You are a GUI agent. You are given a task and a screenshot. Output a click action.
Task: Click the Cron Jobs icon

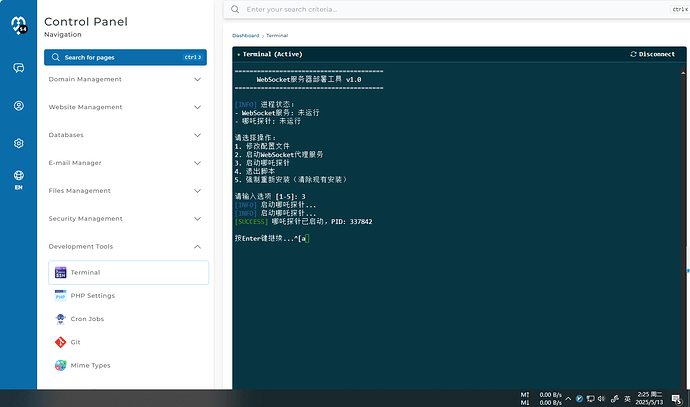pos(60,319)
